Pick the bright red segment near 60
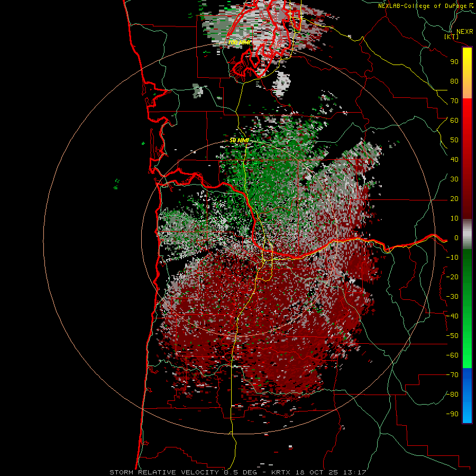Viewport: 476px width, 476px height. (x=467, y=112)
